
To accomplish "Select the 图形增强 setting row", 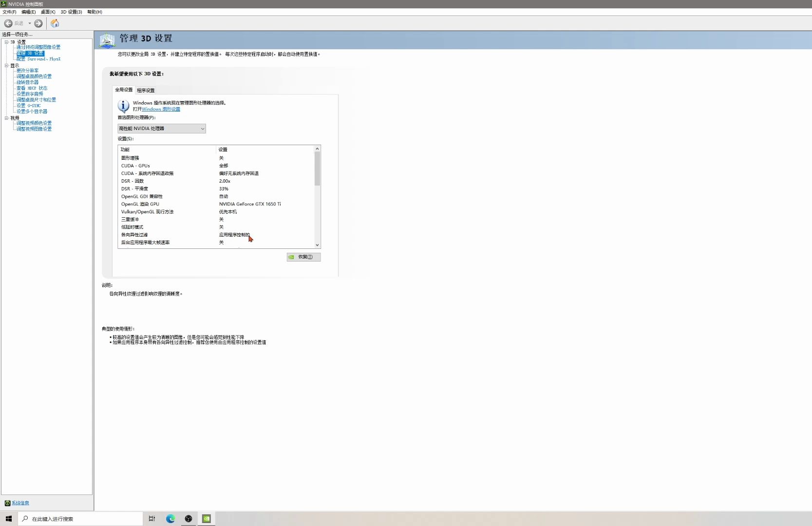I will click(x=216, y=158).
